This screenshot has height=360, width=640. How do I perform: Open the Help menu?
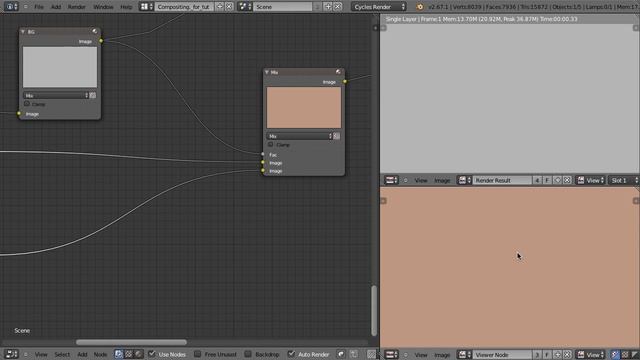tap(126, 7)
